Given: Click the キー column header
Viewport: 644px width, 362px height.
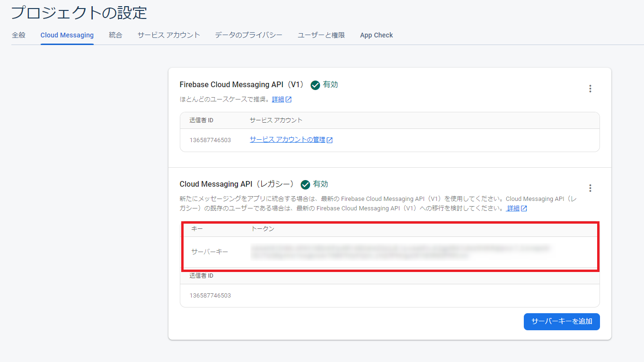Looking at the screenshot, I should [197, 229].
